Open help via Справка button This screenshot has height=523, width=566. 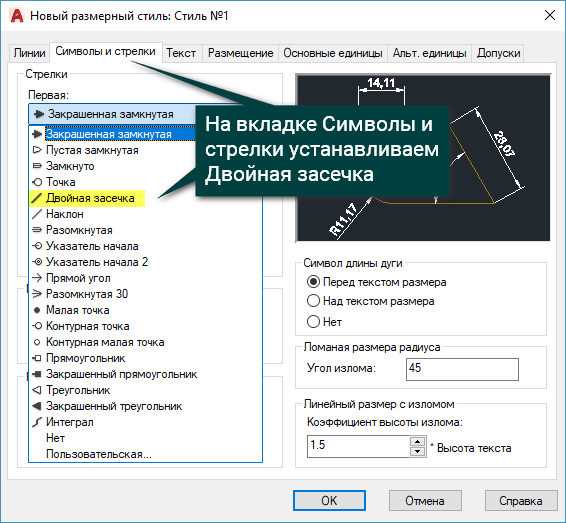pos(521,500)
